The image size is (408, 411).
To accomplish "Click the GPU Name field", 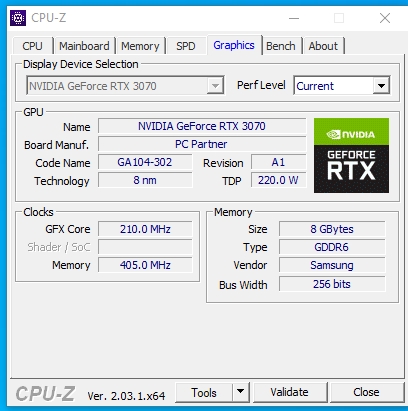I will point(202,126).
